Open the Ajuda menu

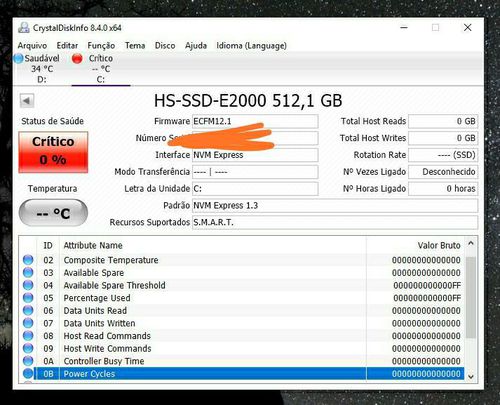click(x=196, y=46)
